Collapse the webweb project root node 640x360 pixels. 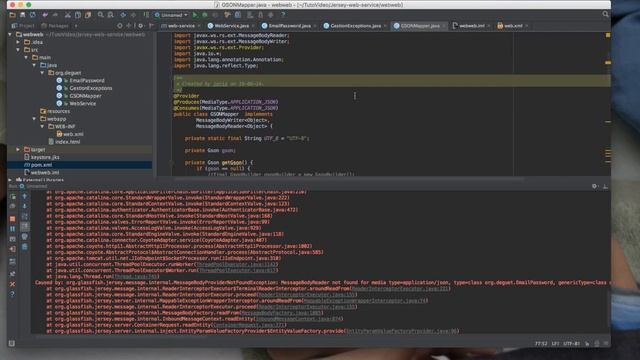pyautogui.click(x=10, y=35)
